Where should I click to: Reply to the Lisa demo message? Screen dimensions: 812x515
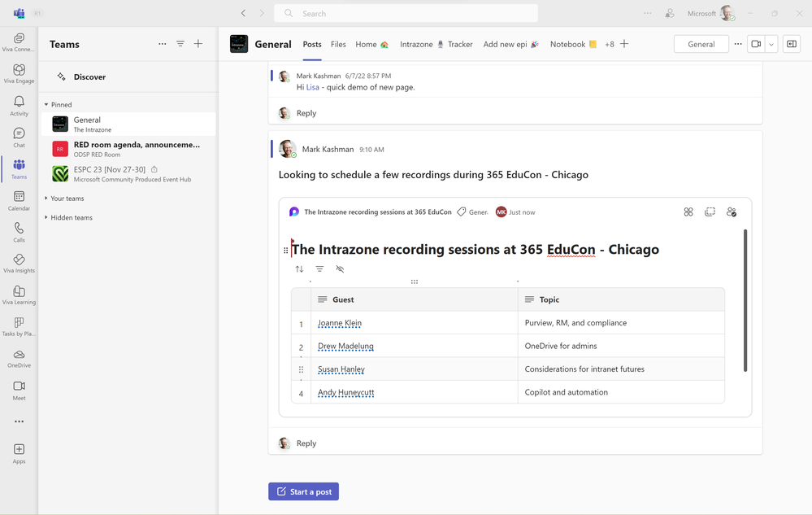(x=306, y=113)
